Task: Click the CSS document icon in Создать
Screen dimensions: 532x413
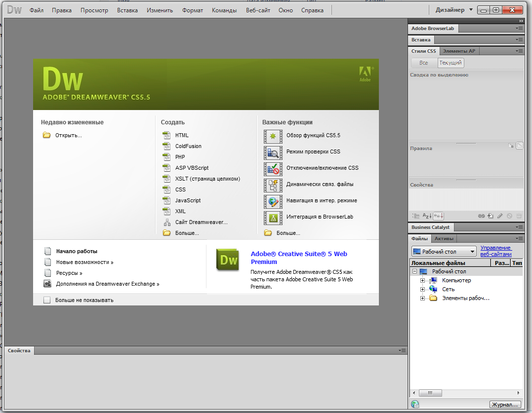Action: (166, 189)
